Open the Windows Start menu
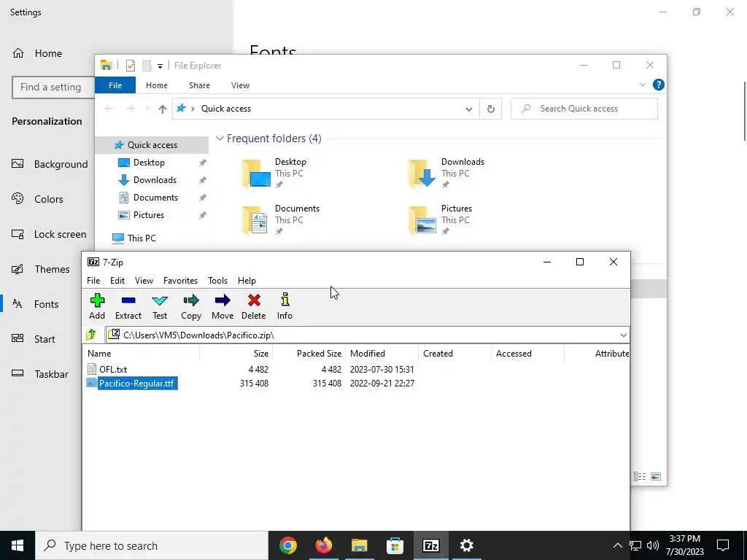This screenshot has width=747, height=560. [18, 545]
